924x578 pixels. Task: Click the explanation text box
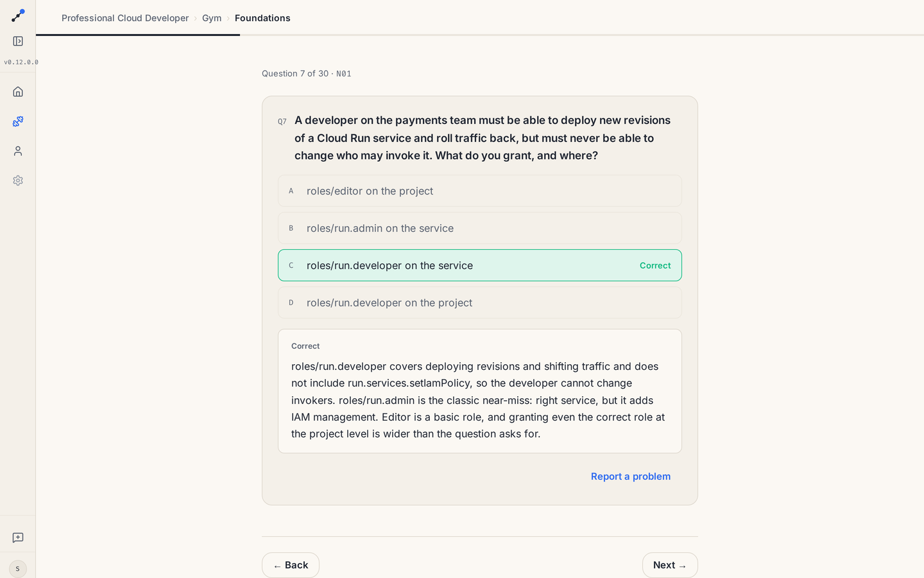[480, 391]
